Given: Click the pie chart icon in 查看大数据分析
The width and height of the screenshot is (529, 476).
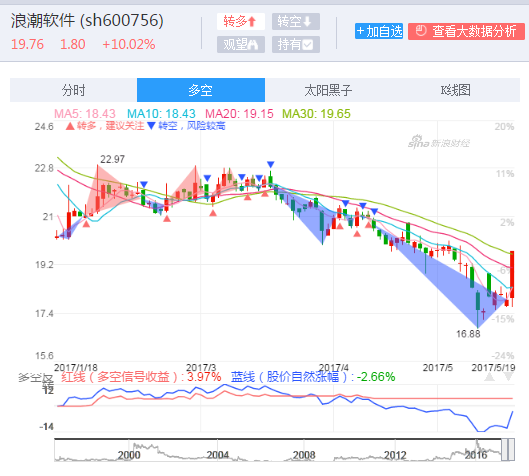Looking at the screenshot, I should pyautogui.click(x=421, y=31).
